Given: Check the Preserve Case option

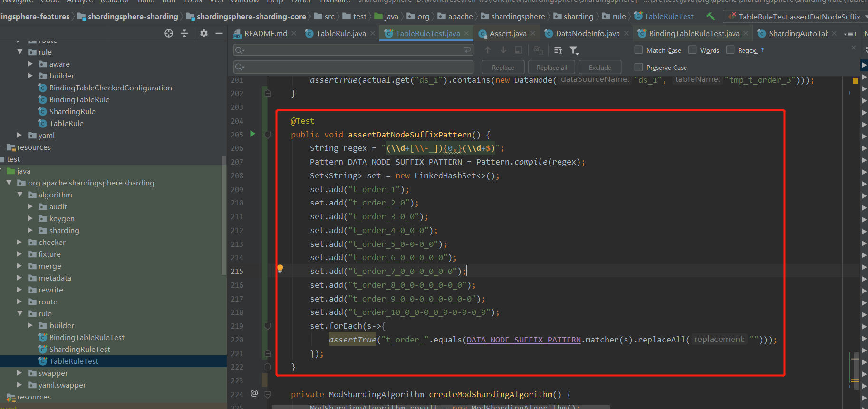Looking at the screenshot, I should (639, 67).
